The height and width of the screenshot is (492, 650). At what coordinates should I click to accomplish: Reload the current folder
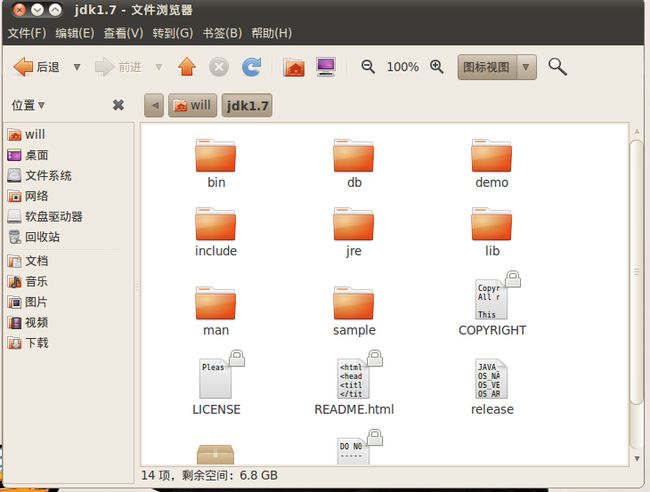(252, 67)
